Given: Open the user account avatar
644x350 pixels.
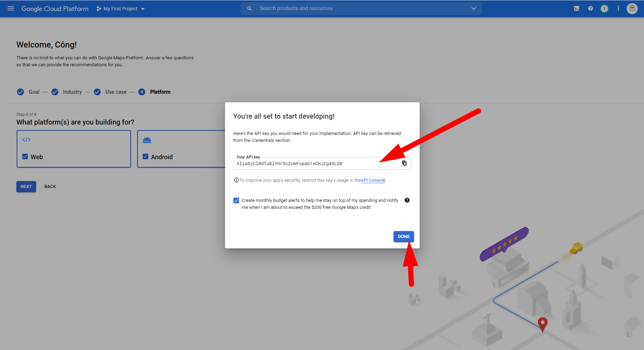Looking at the screenshot, I should click(x=632, y=8).
